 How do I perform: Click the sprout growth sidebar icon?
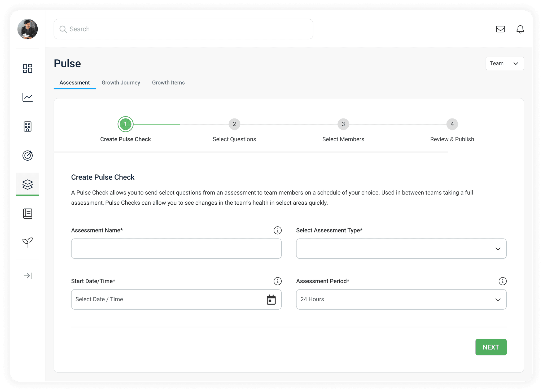click(28, 242)
